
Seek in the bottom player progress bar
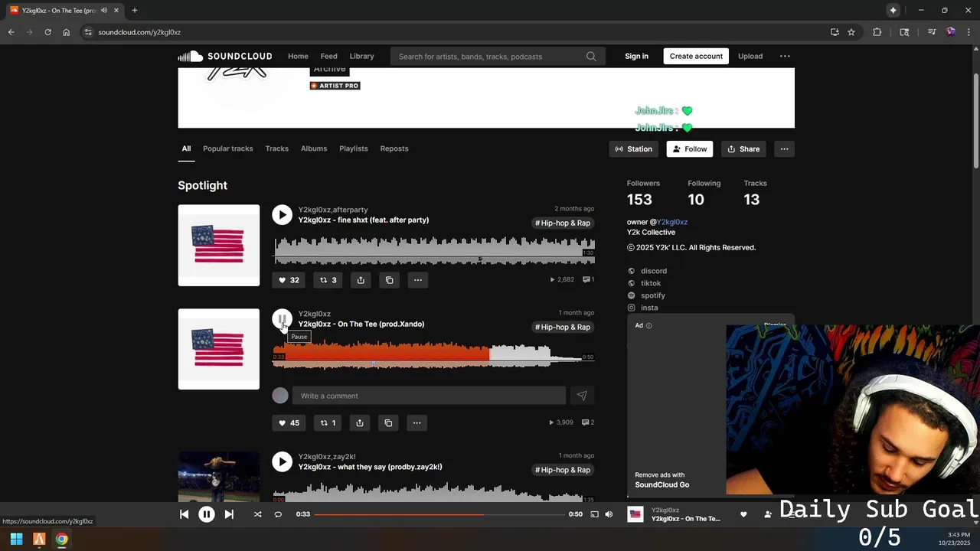coord(439,514)
